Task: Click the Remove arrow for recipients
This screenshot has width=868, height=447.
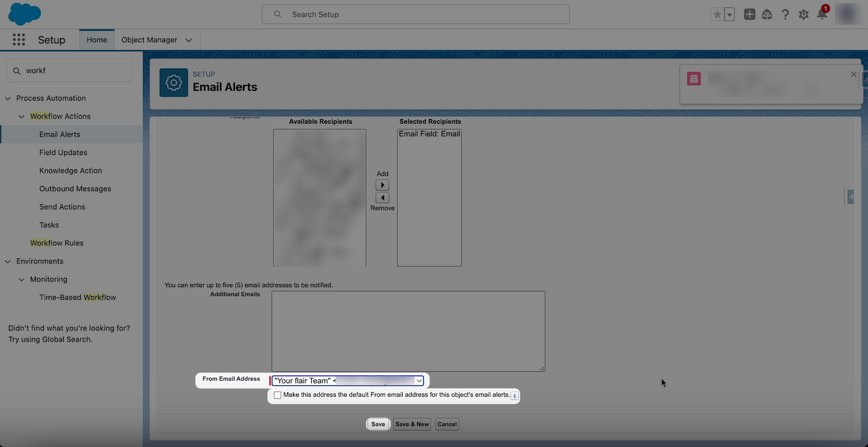Action: point(382,198)
